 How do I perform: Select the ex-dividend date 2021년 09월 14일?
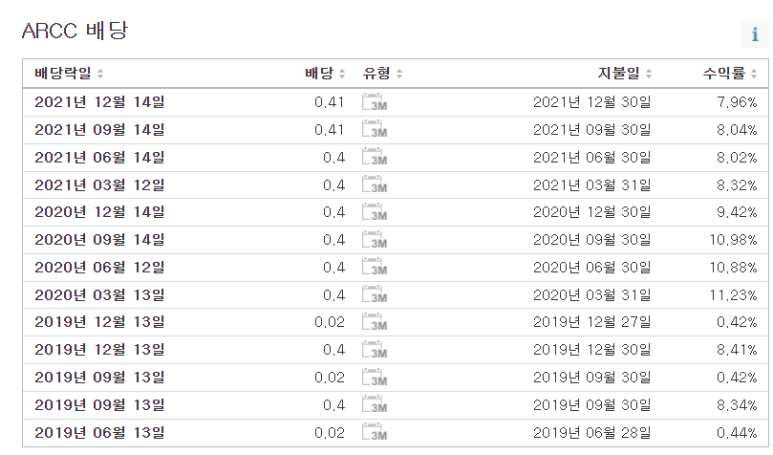click(100, 130)
